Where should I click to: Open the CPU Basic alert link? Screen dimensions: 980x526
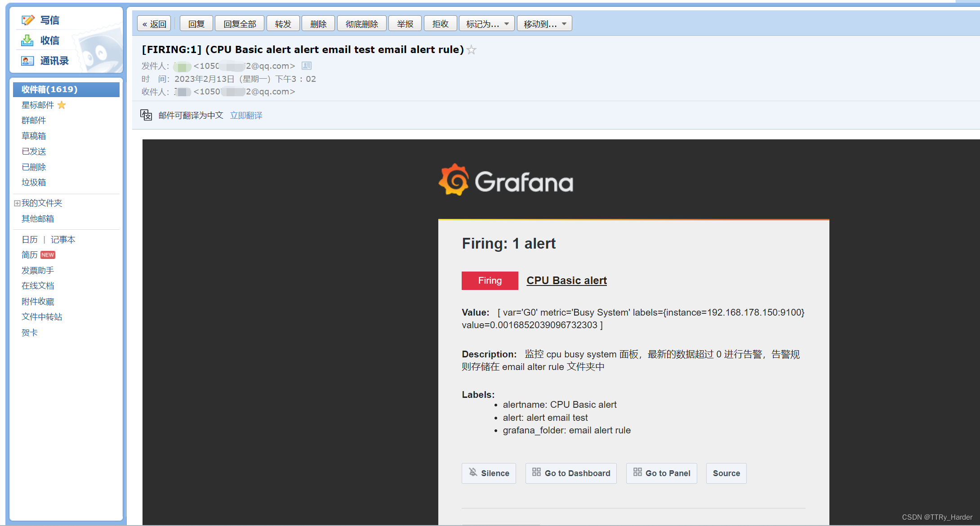[566, 281]
